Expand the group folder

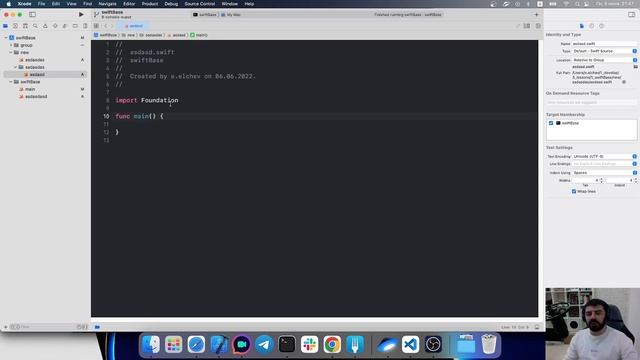pos(11,45)
